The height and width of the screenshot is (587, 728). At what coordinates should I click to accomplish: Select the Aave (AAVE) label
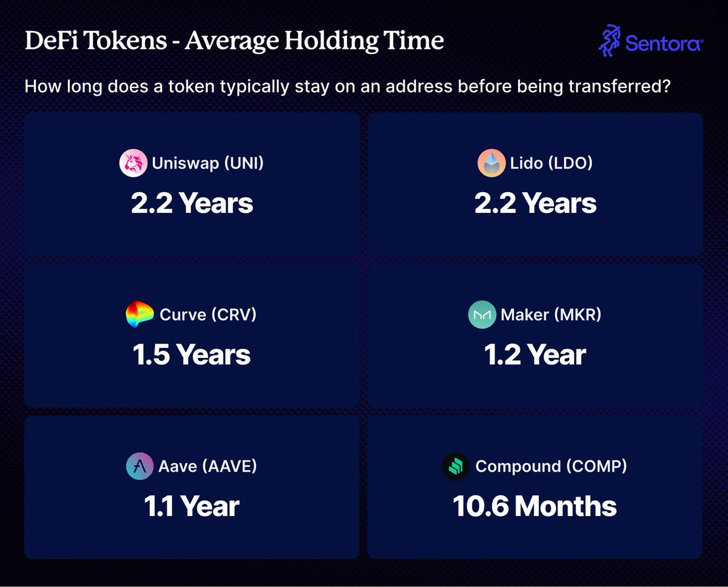(x=208, y=466)
